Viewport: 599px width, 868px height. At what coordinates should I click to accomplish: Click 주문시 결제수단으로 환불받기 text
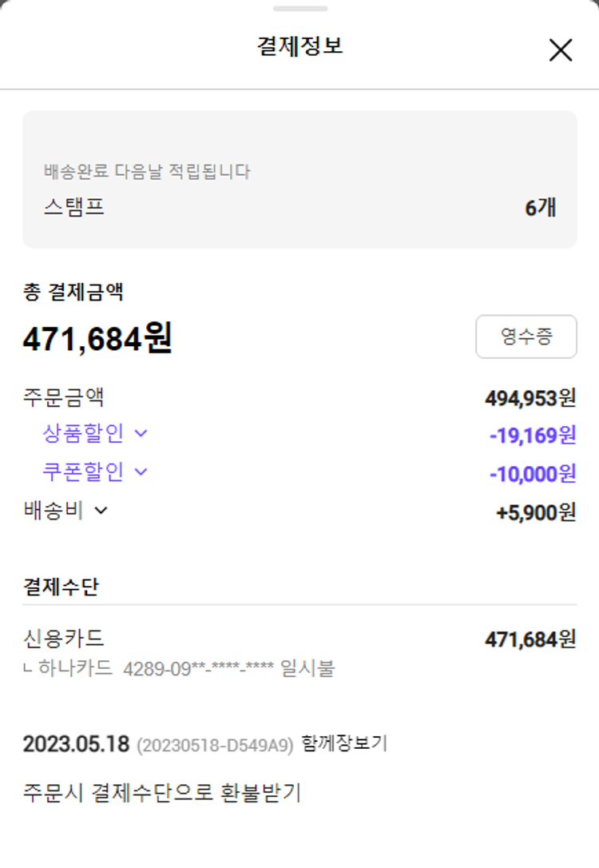pyautogui.click(x=162, y=793)
